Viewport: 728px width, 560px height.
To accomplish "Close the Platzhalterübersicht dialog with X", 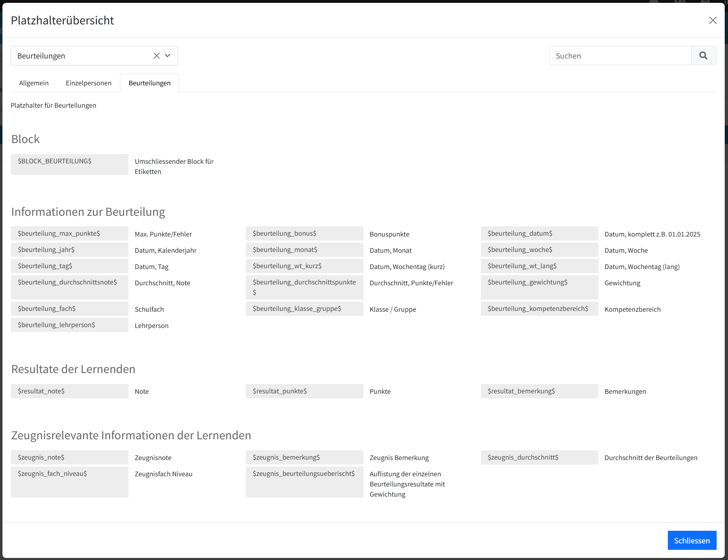I will point(713,20).
